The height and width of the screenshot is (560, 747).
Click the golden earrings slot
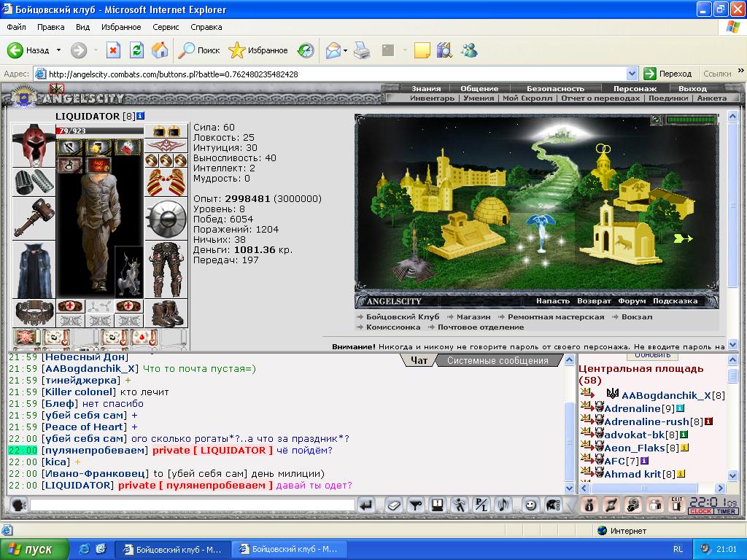(x=166, y=131)
